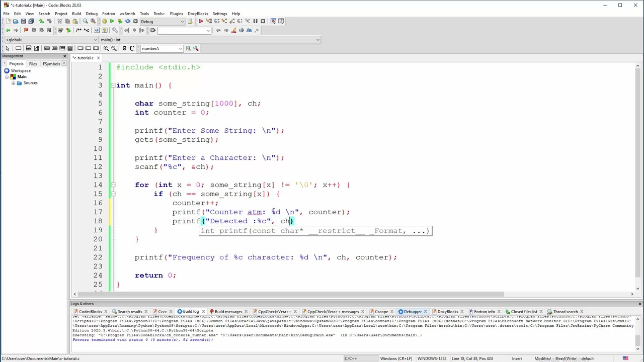Rebuild the project
The width and height of the screenshot is (644, 362).
(128, 21)
